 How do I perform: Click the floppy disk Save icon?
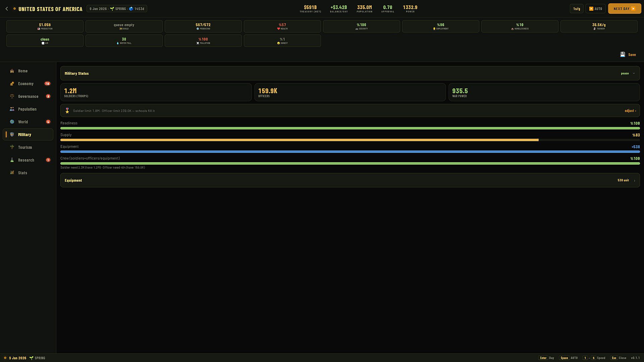pyautogui.click(x=623, y=55)
